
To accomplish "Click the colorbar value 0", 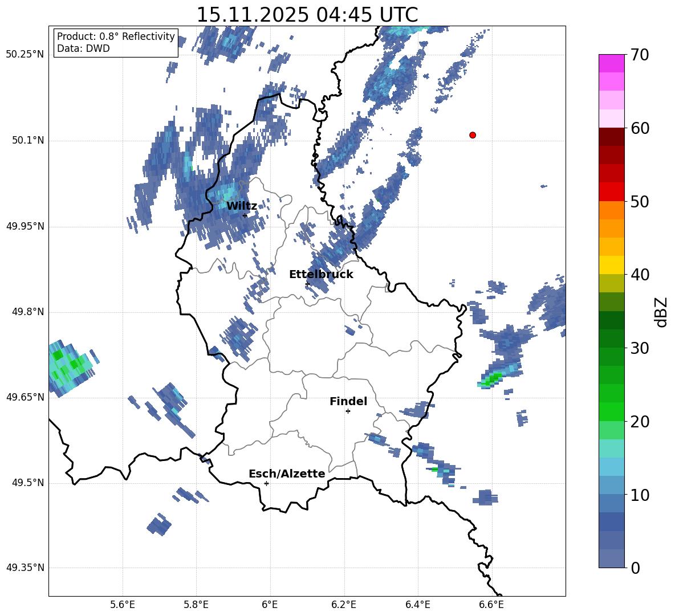I will pyautogui.click(x=635, y=568).
